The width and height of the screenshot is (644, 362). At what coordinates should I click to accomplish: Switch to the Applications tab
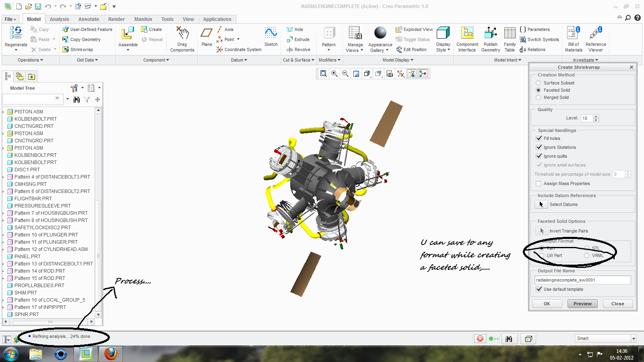(x=217, y=19)
